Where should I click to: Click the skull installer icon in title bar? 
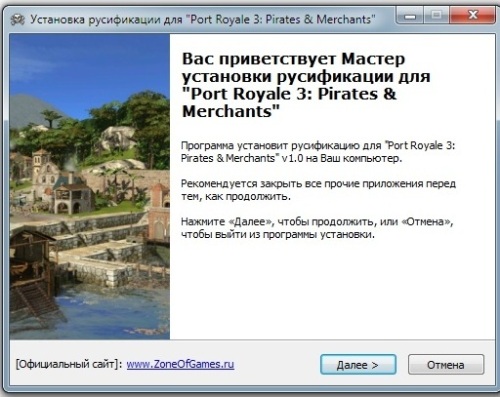17,20
